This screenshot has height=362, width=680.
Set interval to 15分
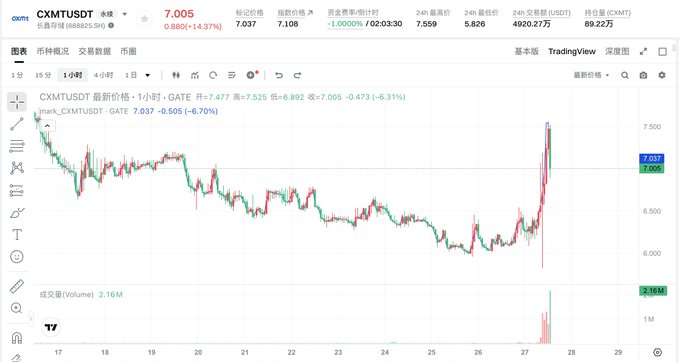tap(43, 75)
